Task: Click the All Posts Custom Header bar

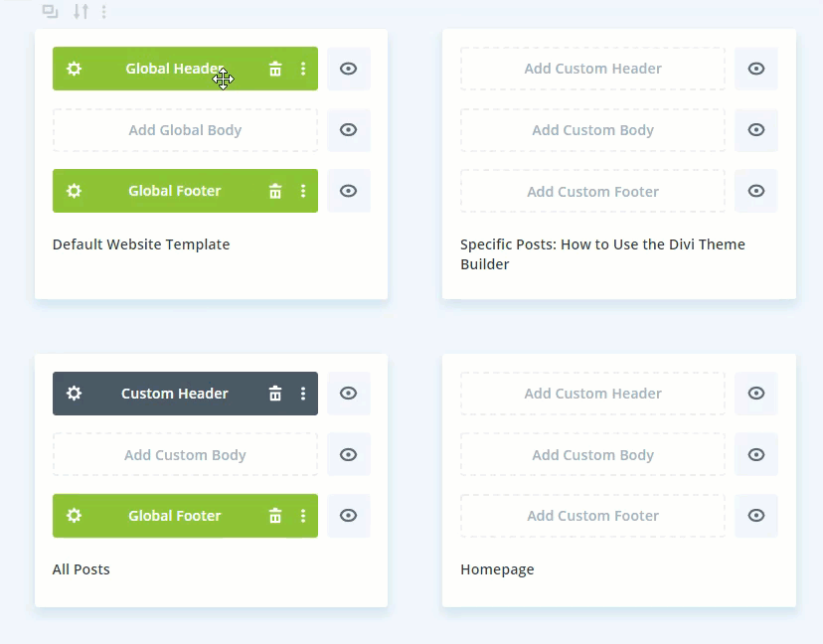Action: pos(175,394)
